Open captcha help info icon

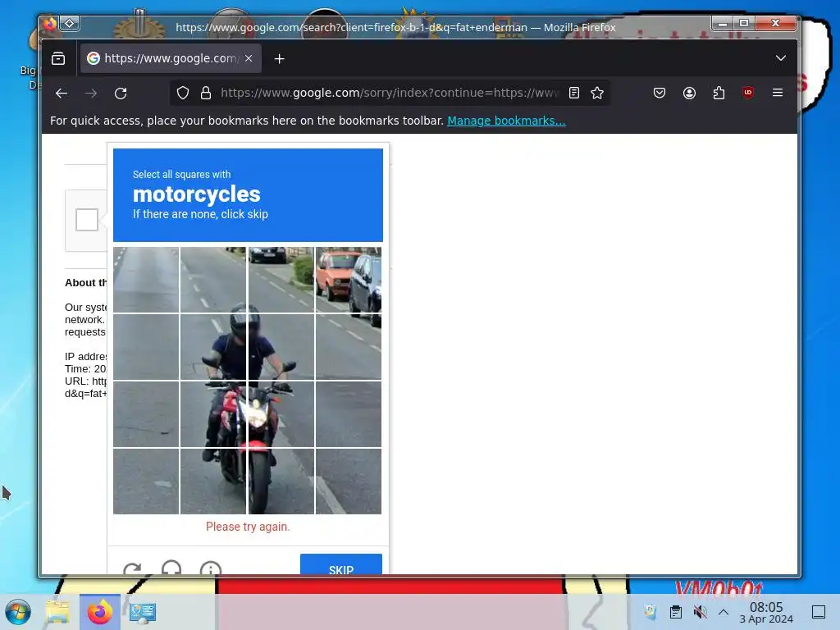pos(211,568)
